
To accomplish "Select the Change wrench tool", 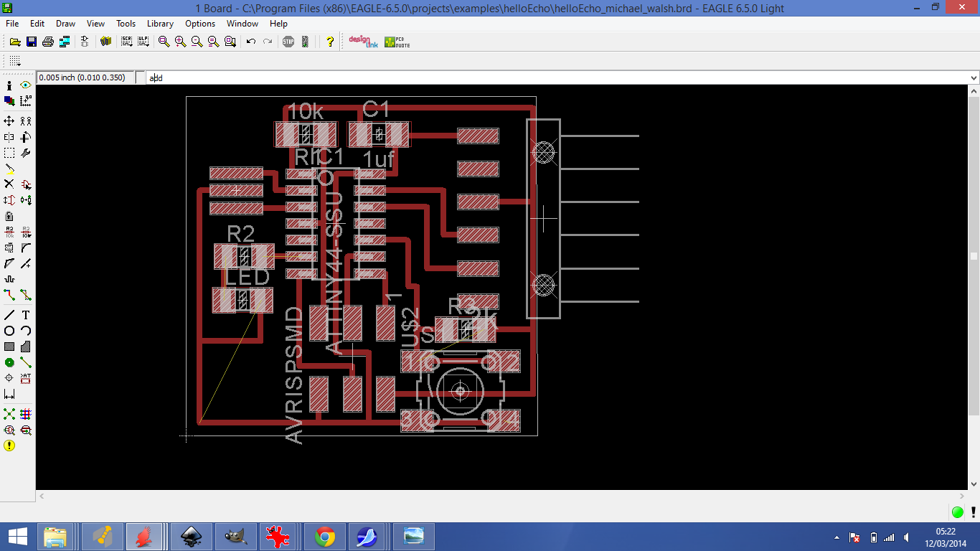I will [26, 153].
